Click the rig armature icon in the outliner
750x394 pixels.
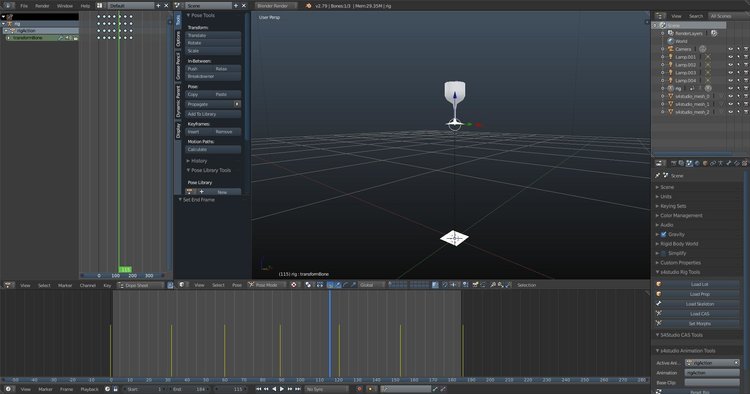point(671,88)
